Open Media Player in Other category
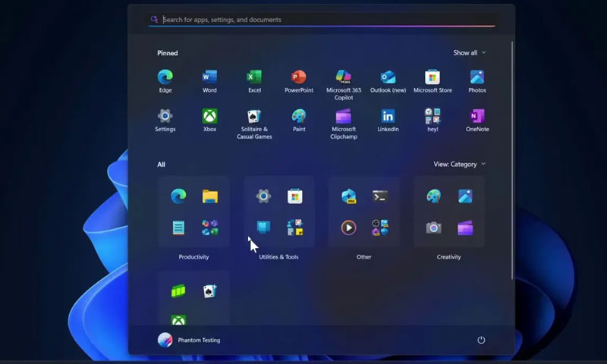 pos(348,227)
